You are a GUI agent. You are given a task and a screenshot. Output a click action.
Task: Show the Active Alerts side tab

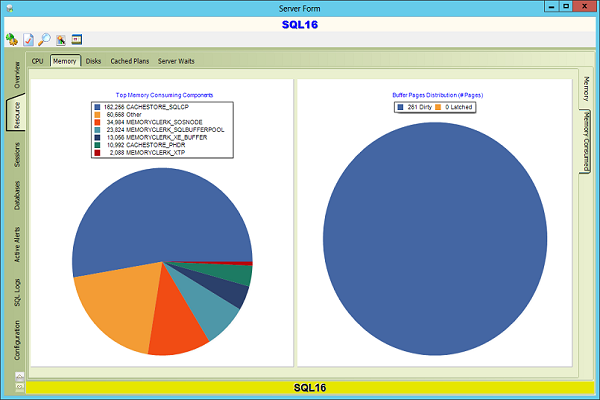click(x=17, y=244)
